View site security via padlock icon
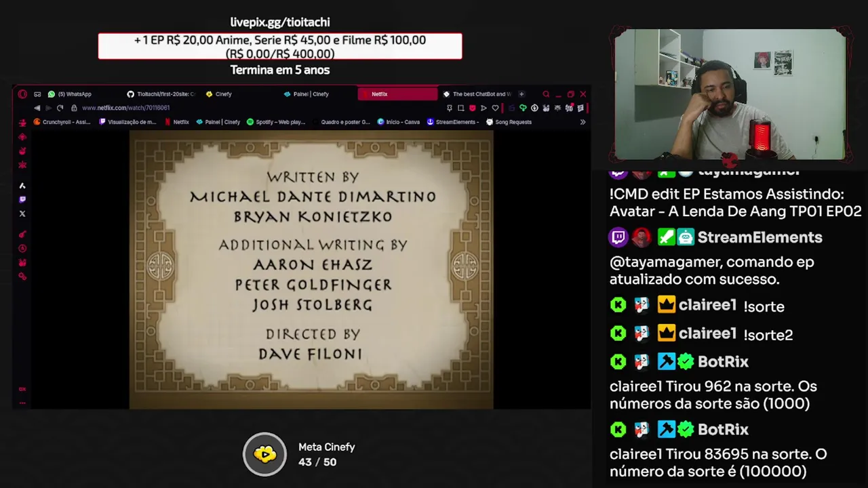This screenshot has width=868, height=488. click(x=74, y=108)
